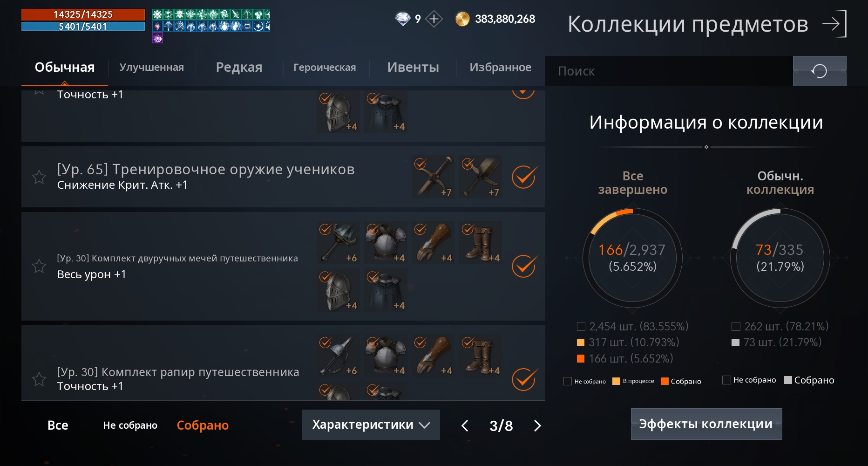Screen dimensions: 868x466
Task: Go to the next collection page arrow
Action: [x=537, y=425]
